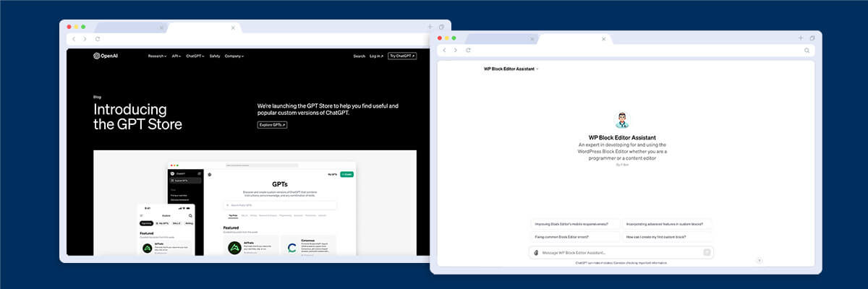Screen dimensions: 868x289
Task: Open the ChatGPT navigation dropdown
Action: 195,56
